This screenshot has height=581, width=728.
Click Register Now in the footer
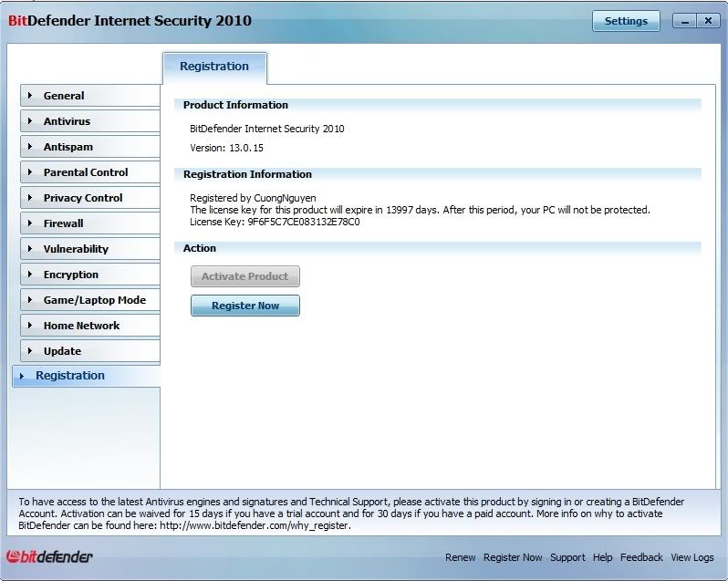[x=513, y=557]
